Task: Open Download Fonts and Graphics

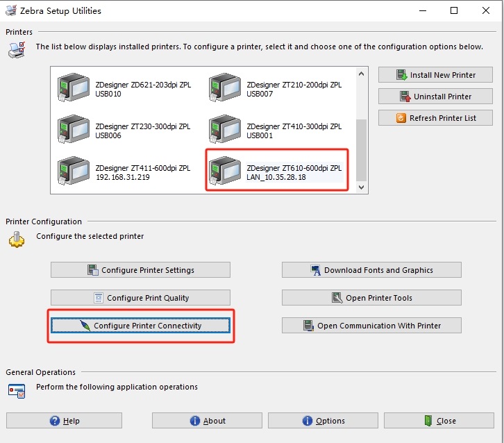Action: point(371,270)
